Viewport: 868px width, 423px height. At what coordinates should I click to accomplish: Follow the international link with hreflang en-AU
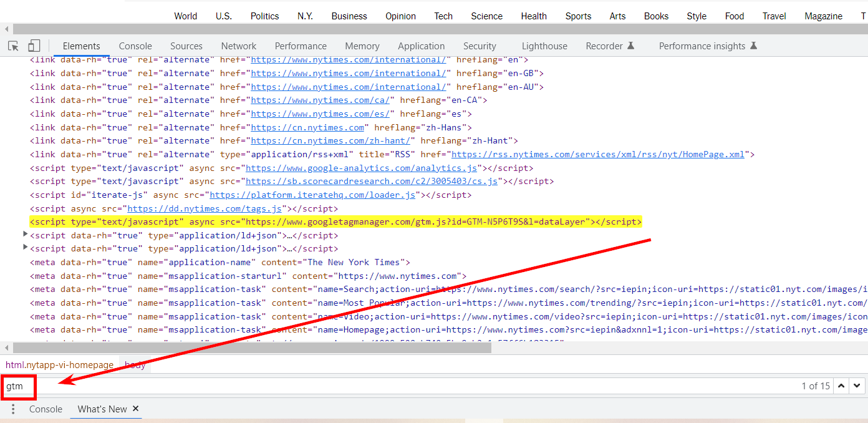click(349, 87)
